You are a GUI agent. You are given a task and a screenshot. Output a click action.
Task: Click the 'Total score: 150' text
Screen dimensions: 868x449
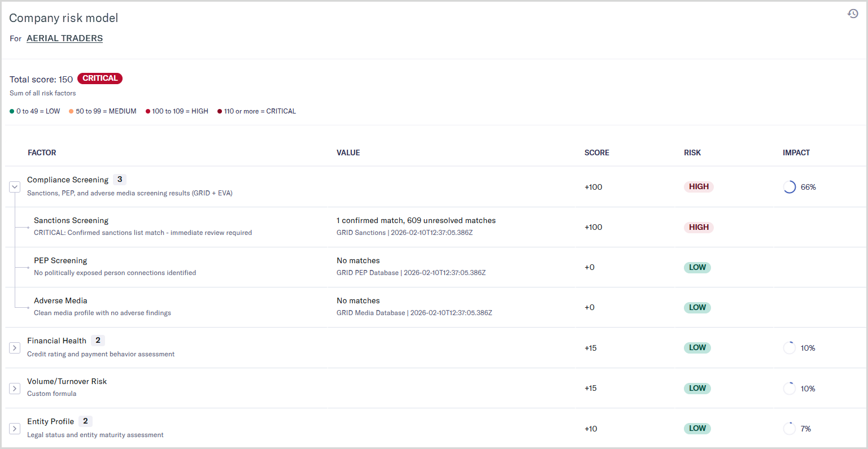coord(41,80)
